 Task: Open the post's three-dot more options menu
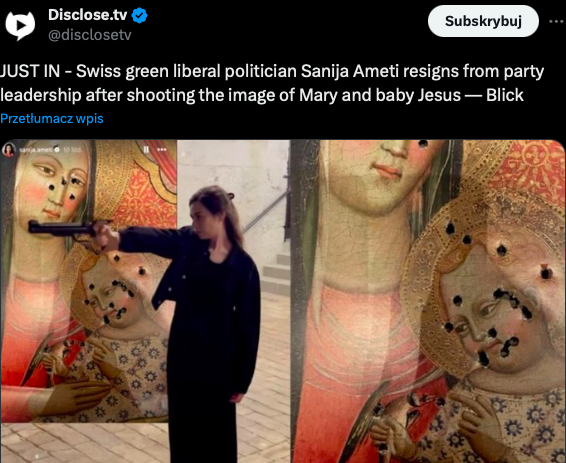pos(556,22)
